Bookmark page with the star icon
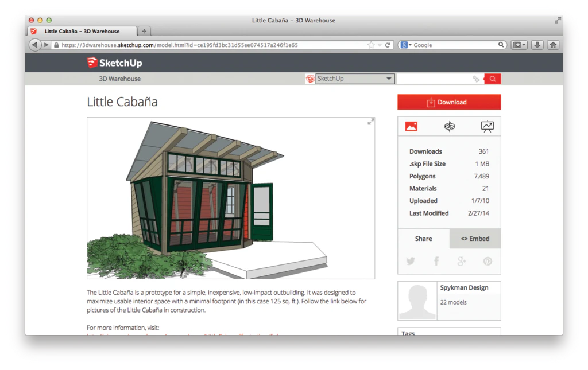588x370 pixels. tap(371, 45)
